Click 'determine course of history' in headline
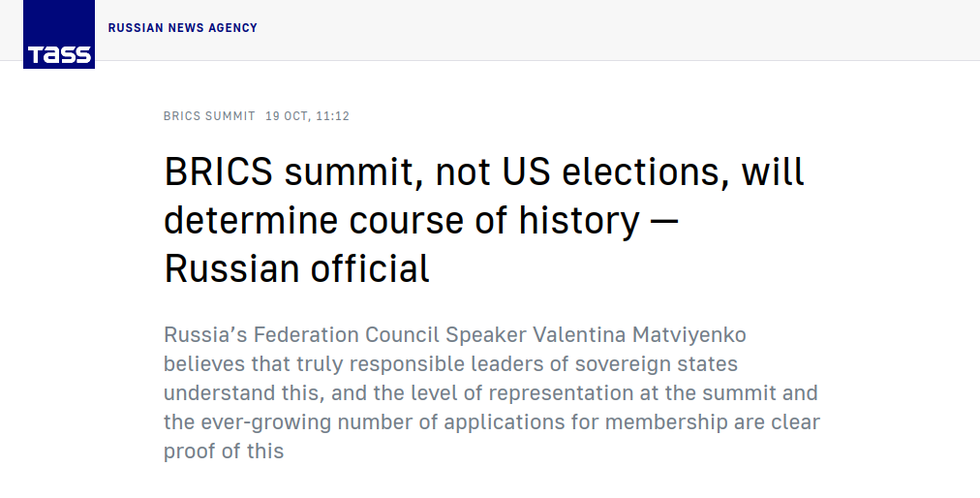 point(401,221)
